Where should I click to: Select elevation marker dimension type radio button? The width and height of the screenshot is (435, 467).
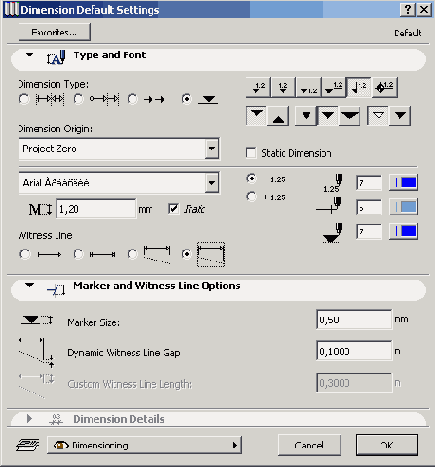pos(187,99)
